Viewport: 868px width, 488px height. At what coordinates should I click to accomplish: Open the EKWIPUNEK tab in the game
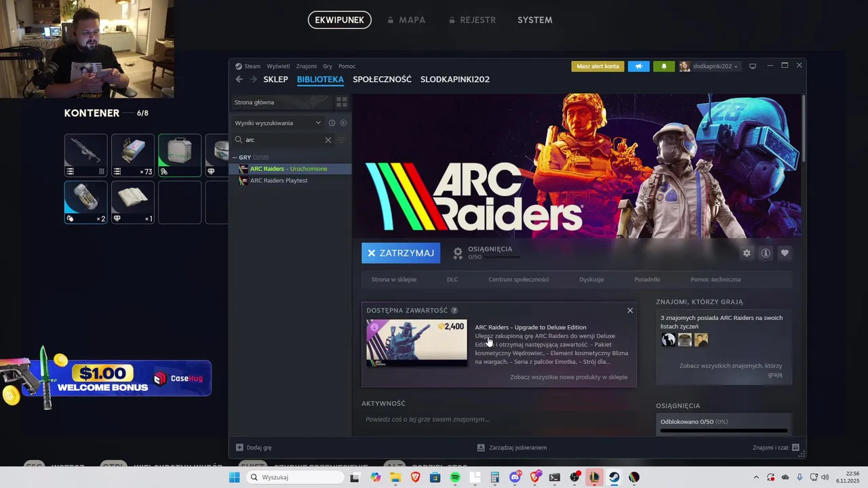point(340,20)
